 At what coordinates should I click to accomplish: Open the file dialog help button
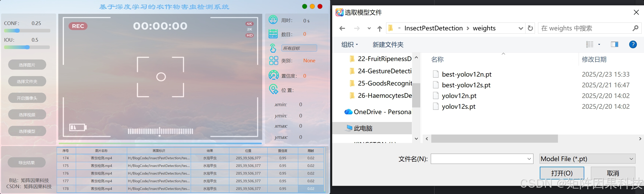point(633,44)
